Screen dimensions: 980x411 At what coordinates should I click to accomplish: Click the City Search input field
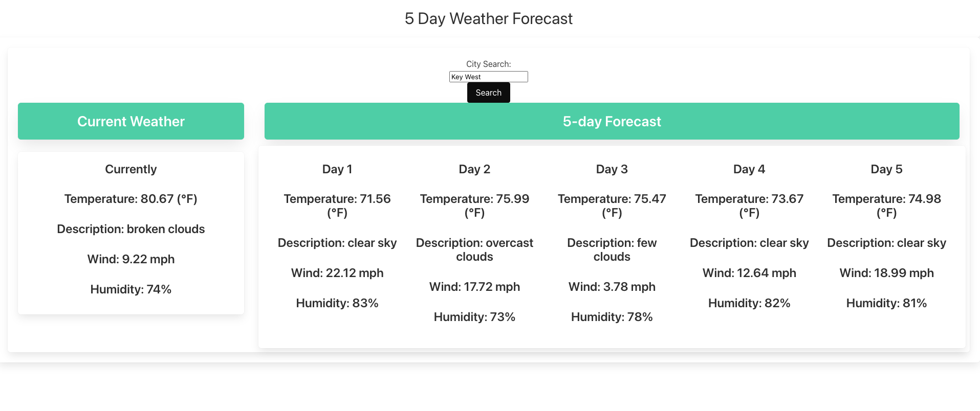point(488,77)
